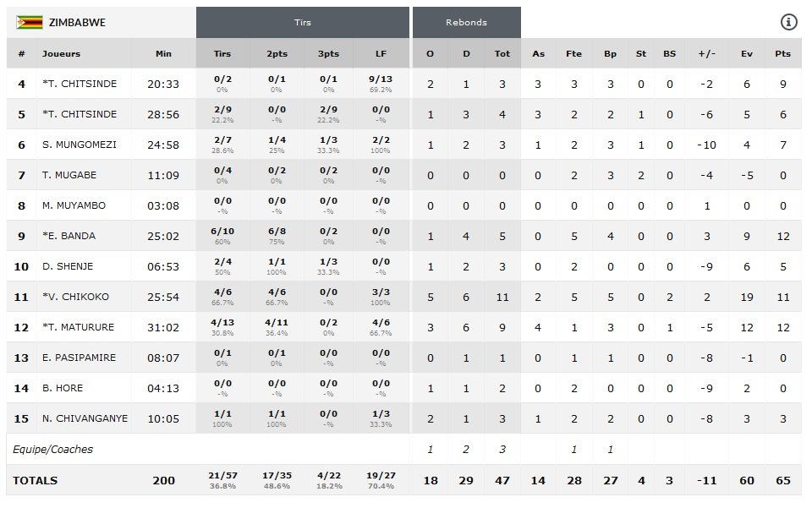The height and width of the screenshot is (508, 812).
Task: Click the As assists column header
Action: click(538, 53)
